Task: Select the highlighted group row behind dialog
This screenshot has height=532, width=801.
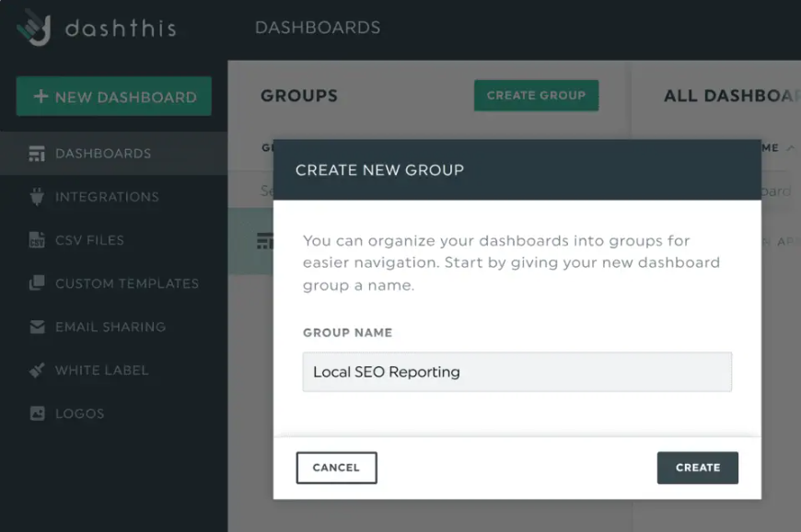Action: pyautogui.click(x=250, y=241)
